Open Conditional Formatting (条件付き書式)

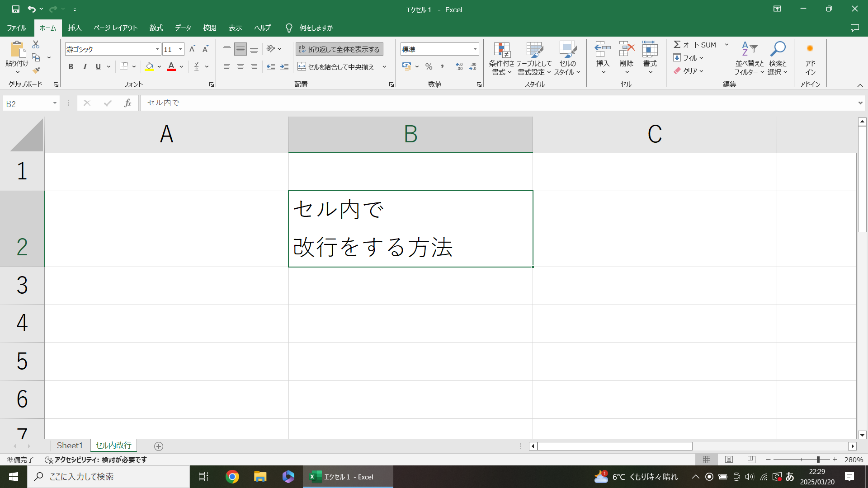click(x=501, y=58)
